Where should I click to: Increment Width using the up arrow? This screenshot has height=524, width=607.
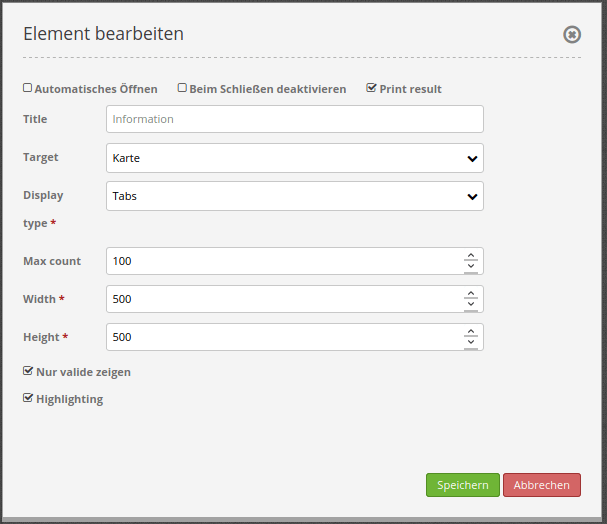pos(471,294)
